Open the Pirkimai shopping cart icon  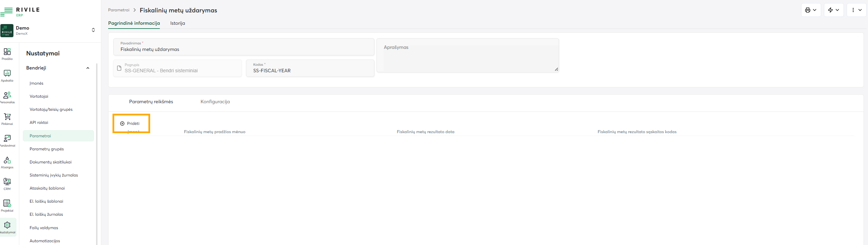point(7,119)
